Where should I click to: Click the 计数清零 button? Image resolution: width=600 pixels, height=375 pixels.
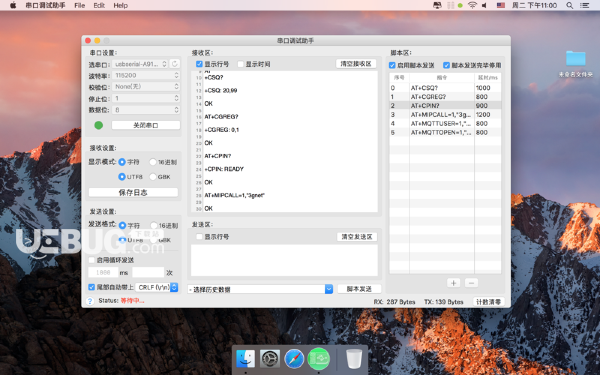pyautogui.click(x=488, y=302)
